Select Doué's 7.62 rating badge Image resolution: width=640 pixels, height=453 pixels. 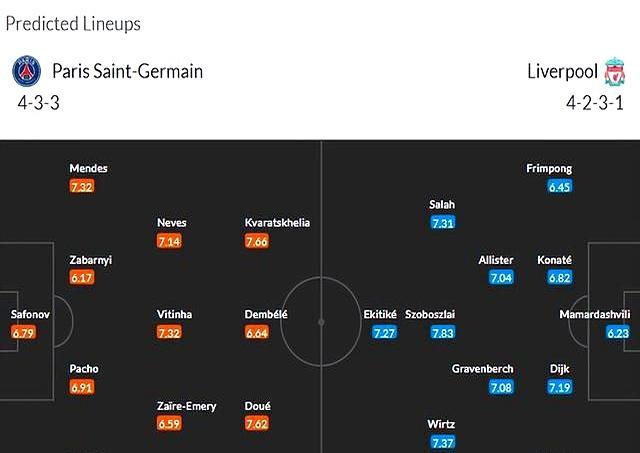pos(259,425)
